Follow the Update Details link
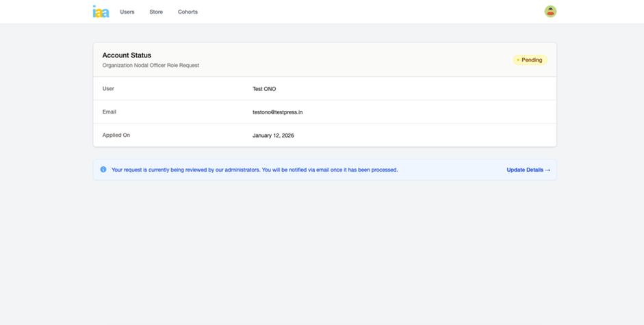Viewport: 644px width, 325px height. point(525,170)
